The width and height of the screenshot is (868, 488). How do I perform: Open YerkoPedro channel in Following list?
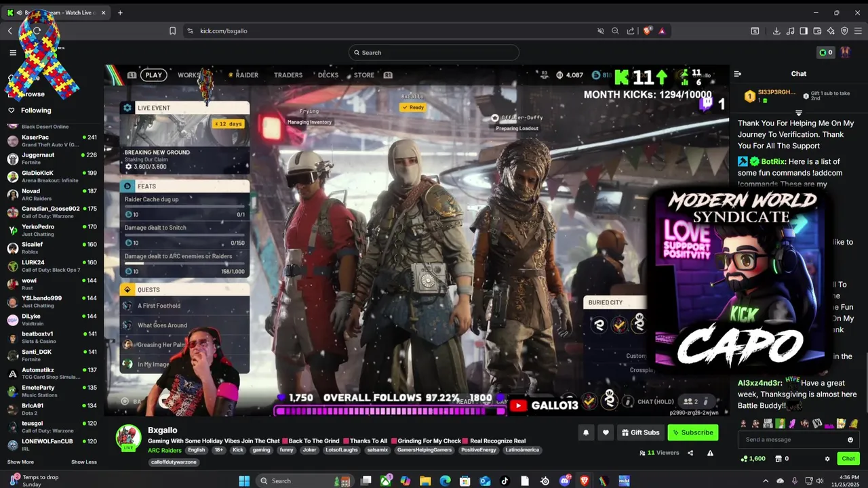[x=52, y=230]
